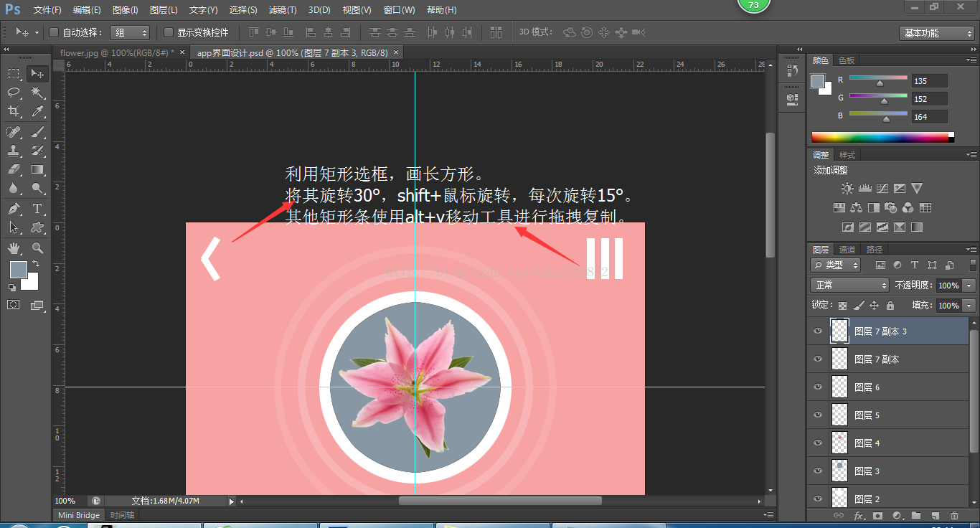980x528 pixels.
Task: Select the Blur tool
Action: coord(14,189)
